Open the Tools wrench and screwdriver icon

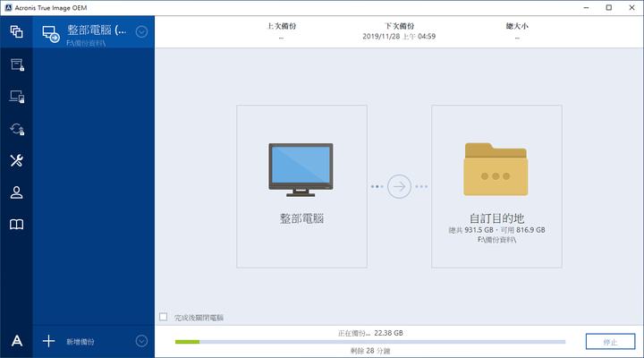pyautogui.click(x=16, y=160)
